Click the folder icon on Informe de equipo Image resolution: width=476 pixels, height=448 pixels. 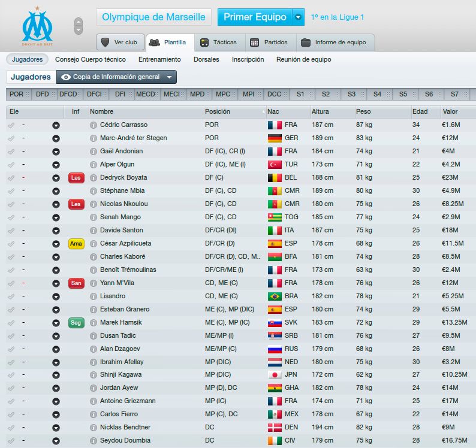pos(305,43)
